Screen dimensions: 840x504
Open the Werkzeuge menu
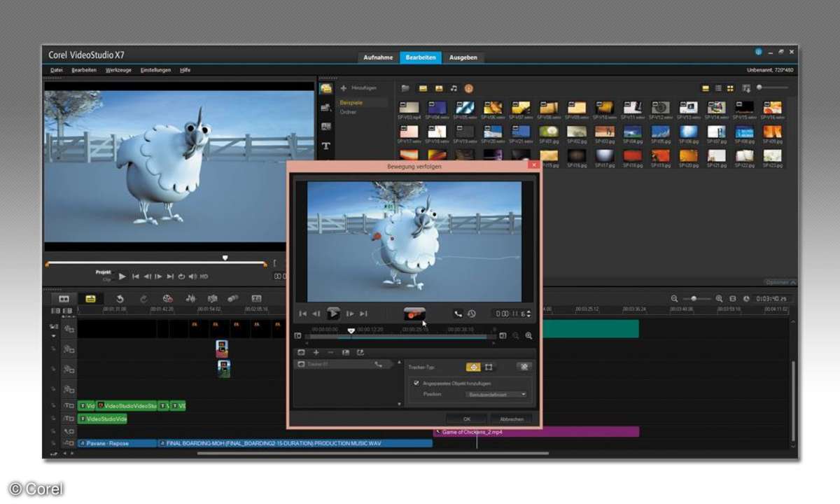coord(118,70)
